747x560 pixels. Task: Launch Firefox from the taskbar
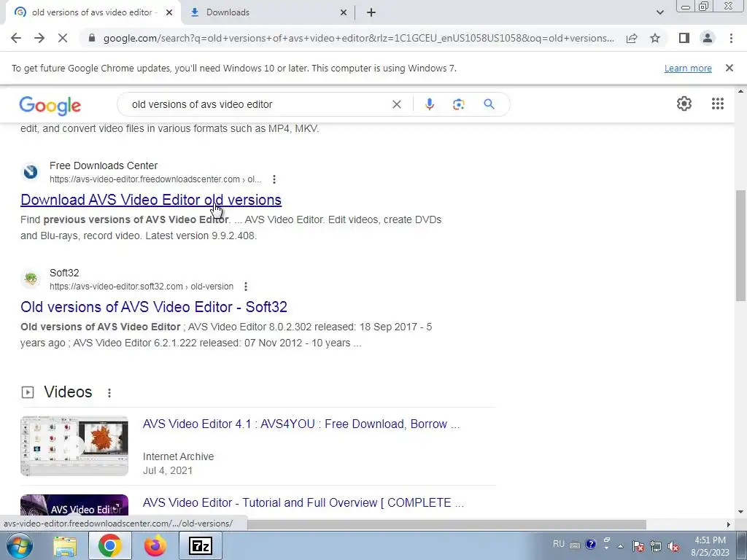pos(155,545)
